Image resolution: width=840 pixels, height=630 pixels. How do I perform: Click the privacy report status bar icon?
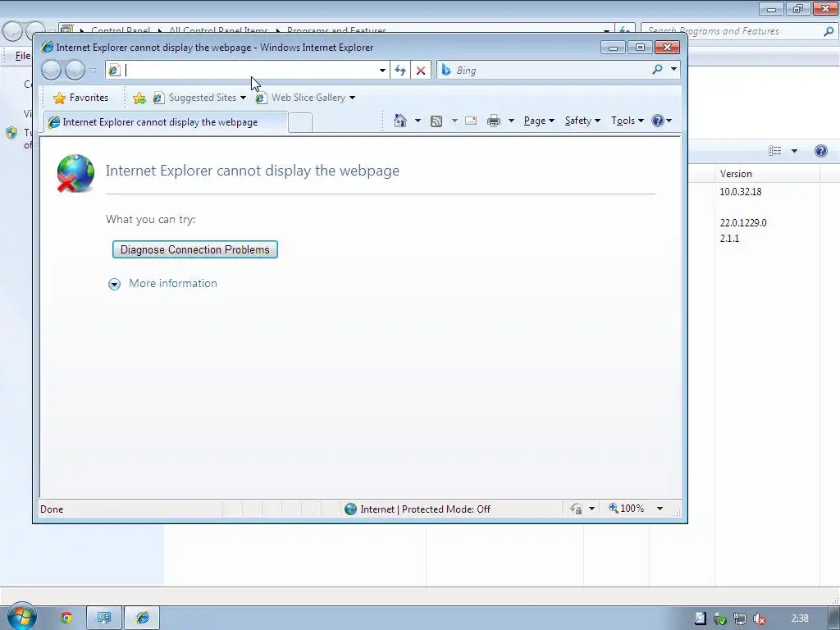tap(577, 509)
